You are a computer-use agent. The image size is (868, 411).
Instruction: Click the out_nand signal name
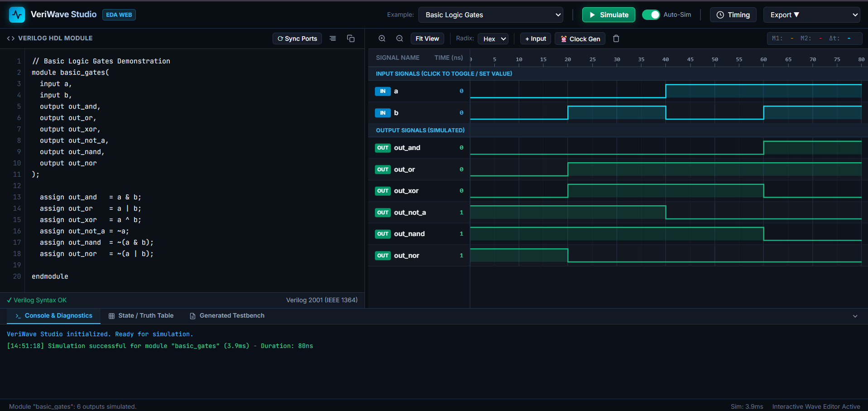pyautogui.click(x=409, y=234)
